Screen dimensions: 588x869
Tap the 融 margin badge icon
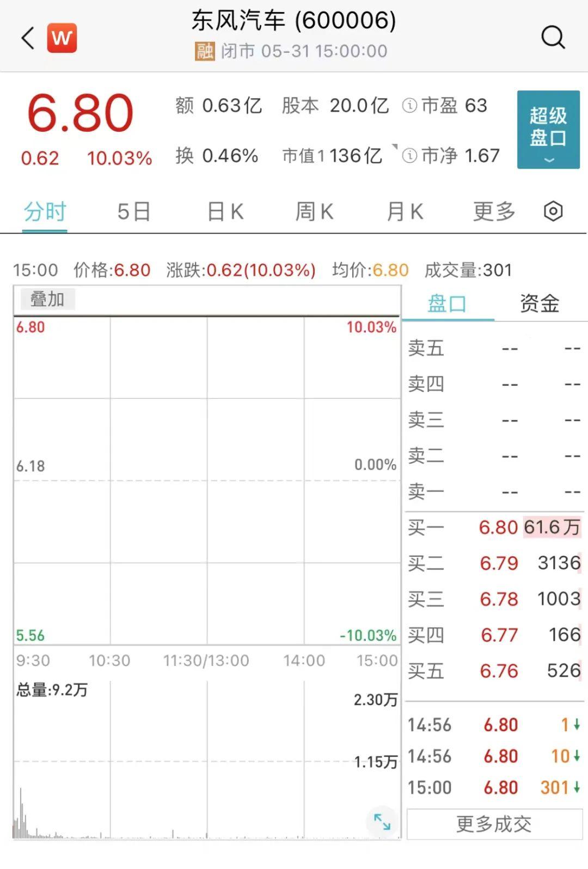click(x=205, y=51)
